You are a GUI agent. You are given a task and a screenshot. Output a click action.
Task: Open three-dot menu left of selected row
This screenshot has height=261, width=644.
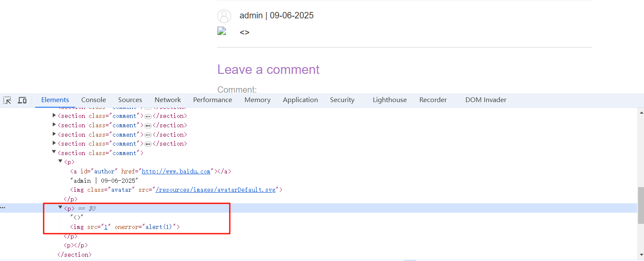(x=3, y=208)
